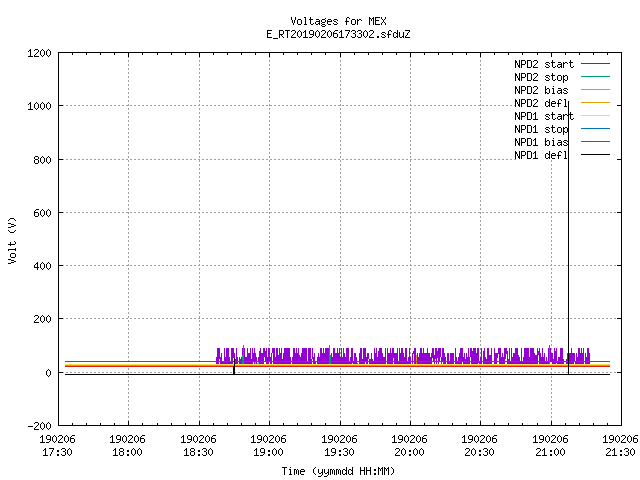Viewport: 640px width, 480px height.
Task: Click the chart title 'Voltages for MEX'
Action: pyautogui.click(x=338, y=21)
